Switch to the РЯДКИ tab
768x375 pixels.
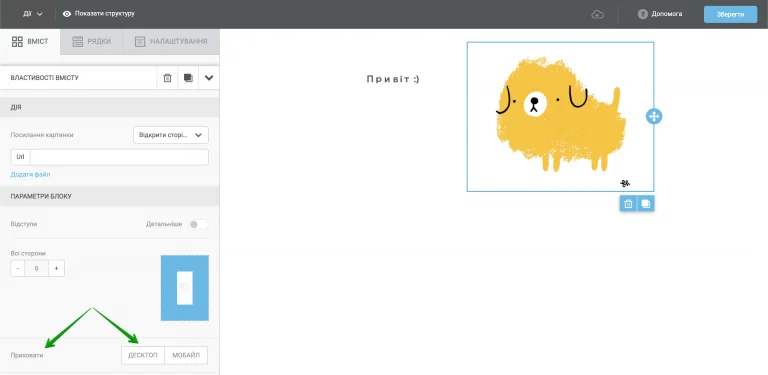coord(92,42)
